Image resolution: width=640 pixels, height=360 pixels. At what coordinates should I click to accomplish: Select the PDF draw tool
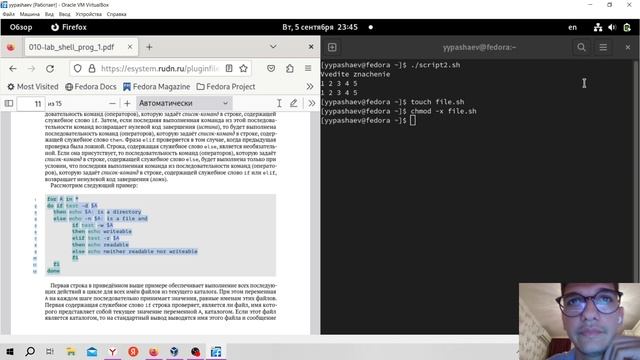point(293,103)
